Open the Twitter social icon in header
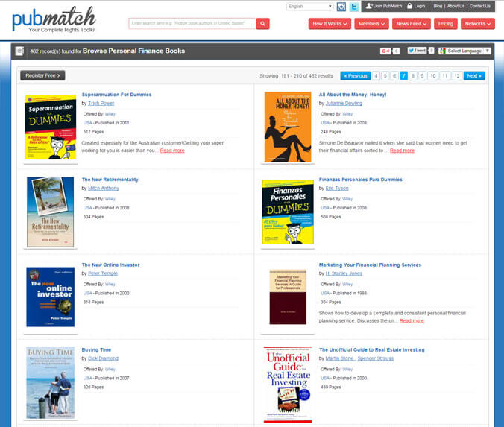This screenshot has height=427, width=504. (354, 7)
